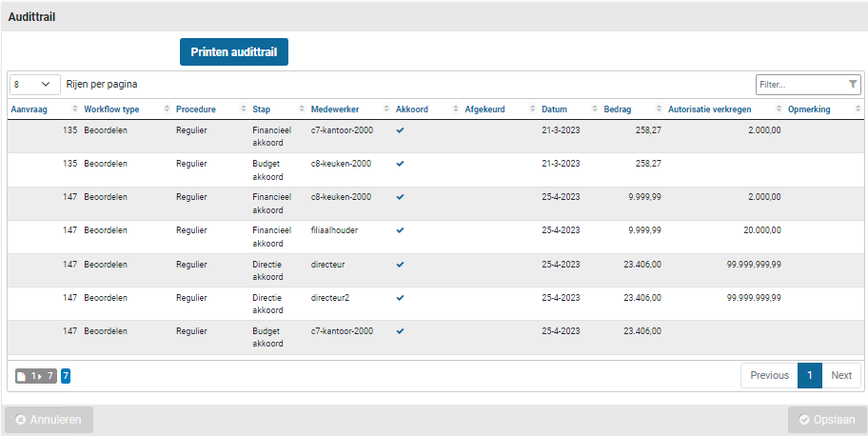The height and width of the screenshot is (436, 868).
Task: Click Akkoord checkmark for filiaalhouder row
Action: 401,230
